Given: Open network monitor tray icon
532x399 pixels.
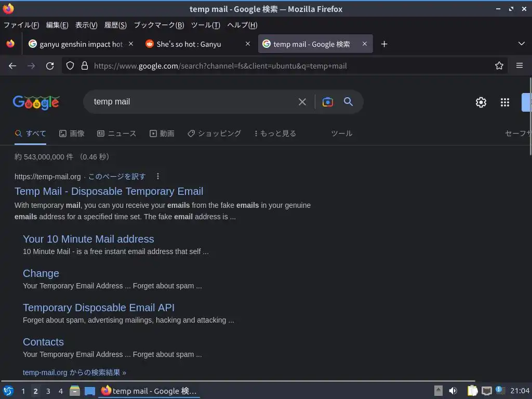Looking at the screenshot, I should [x=486, y=391].
